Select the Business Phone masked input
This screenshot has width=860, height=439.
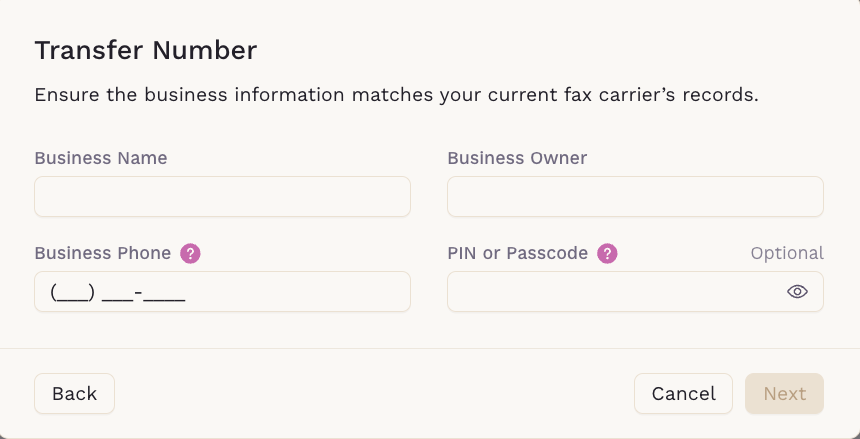[x=222, y=291]
